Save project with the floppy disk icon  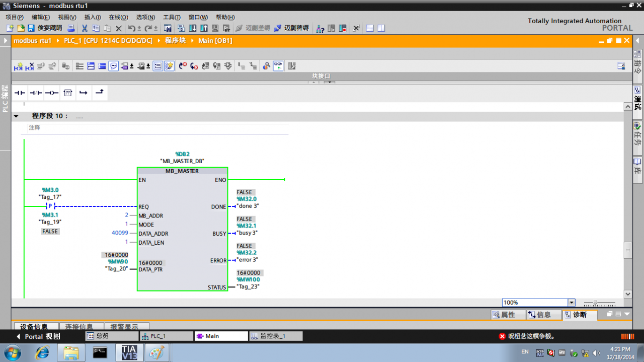pos(31,28)
